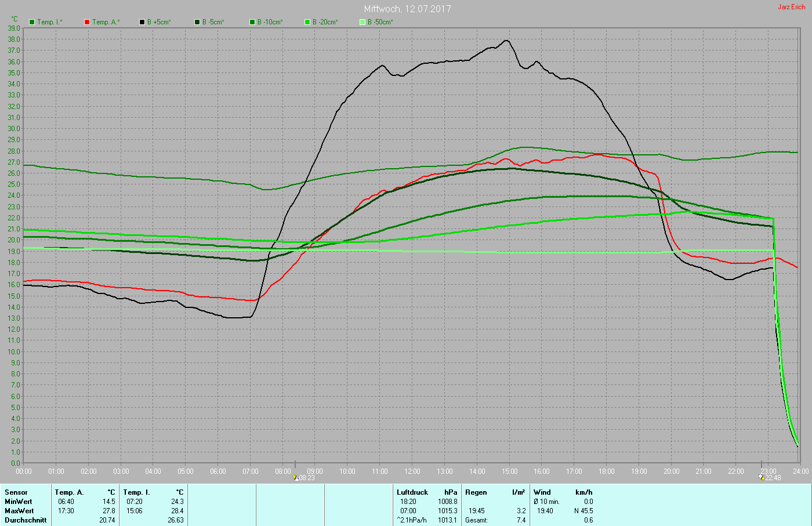Click the rain amount 3.2
This screenshot has width=812, height=526.
pos(521,511)
